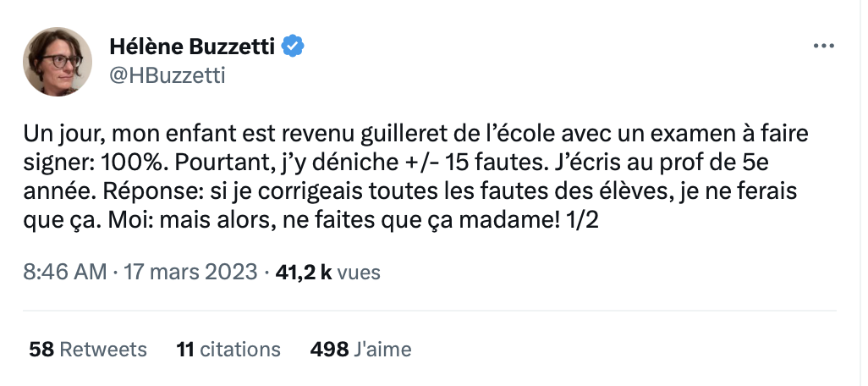
Task: Open Hélène Buzzetti's profile avatar
Action: 57,62
